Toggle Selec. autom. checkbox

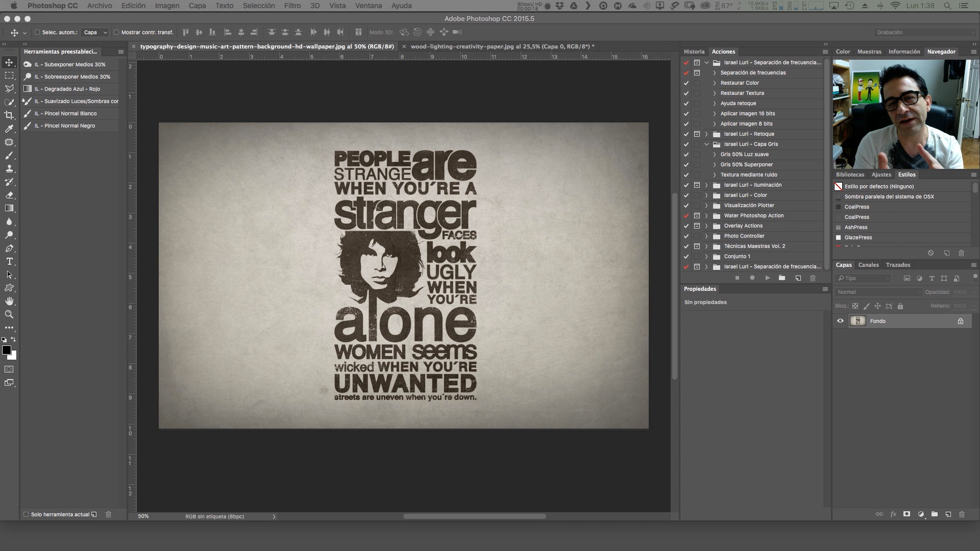37,32
